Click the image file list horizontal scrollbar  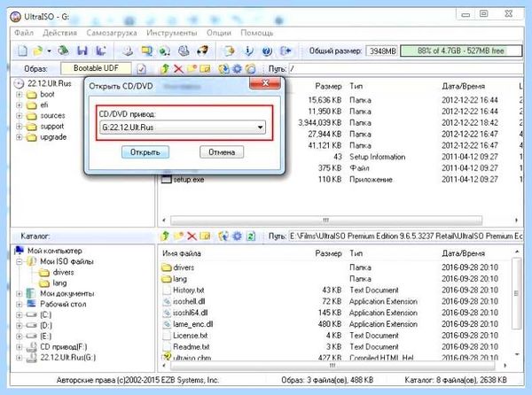(325, 221)
